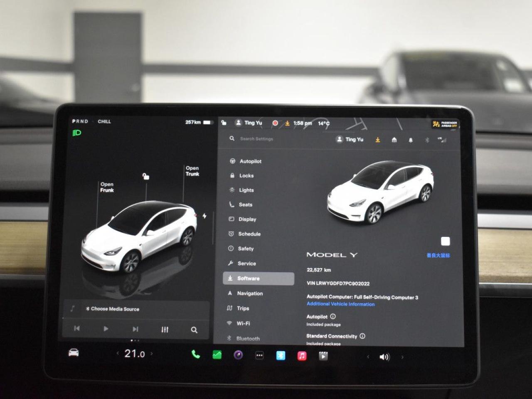Tap the volume speaker icon
532x399 pixels.
[384, 357]
